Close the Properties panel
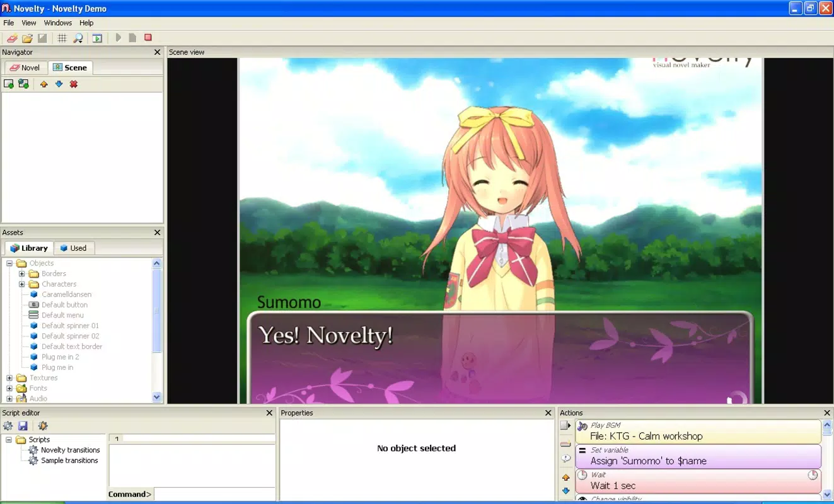834x504 pixels. 548,413
